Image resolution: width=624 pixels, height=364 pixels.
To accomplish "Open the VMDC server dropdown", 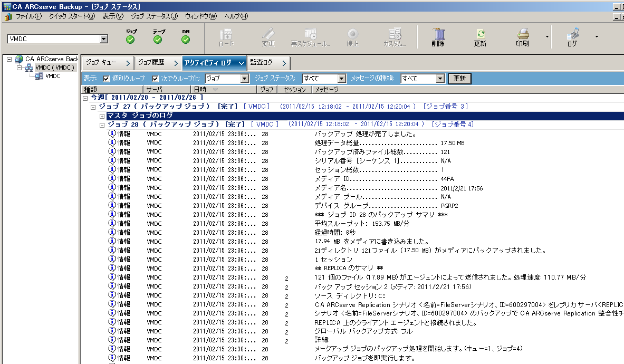I will pyautogui.click(x=103, y=39).
